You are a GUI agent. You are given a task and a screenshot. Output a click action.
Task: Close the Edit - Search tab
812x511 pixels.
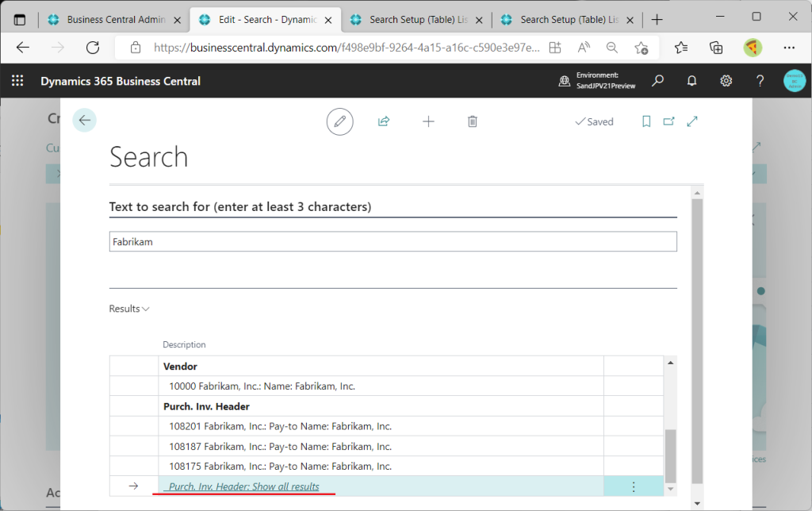pyautogui.click(x=328, y=20)
